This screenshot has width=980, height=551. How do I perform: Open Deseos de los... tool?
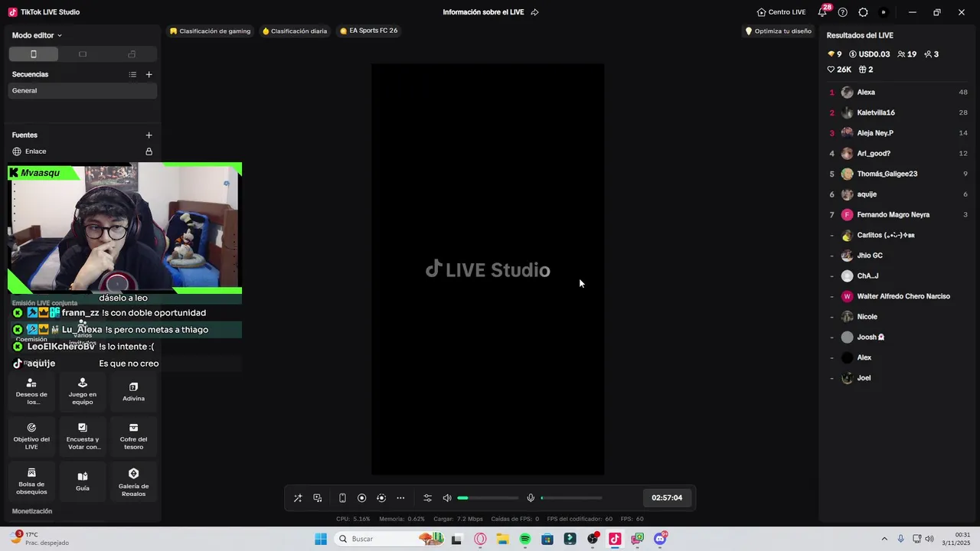[31, 391]
